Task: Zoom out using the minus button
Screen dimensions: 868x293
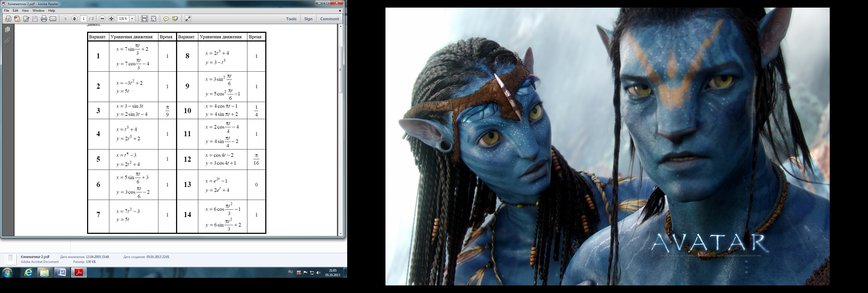Action: coord(103,19)
